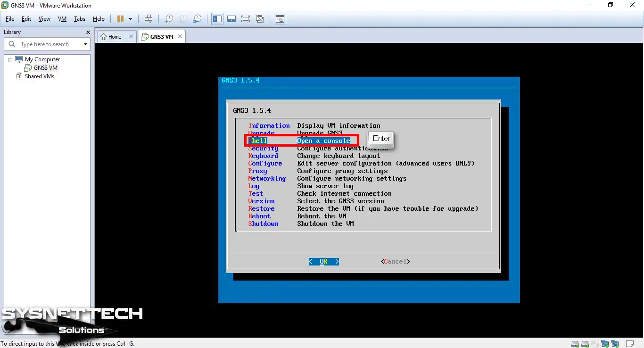The image size is (644, 348).
Task: Click the Information menu entry
Action: coord(269,125)
